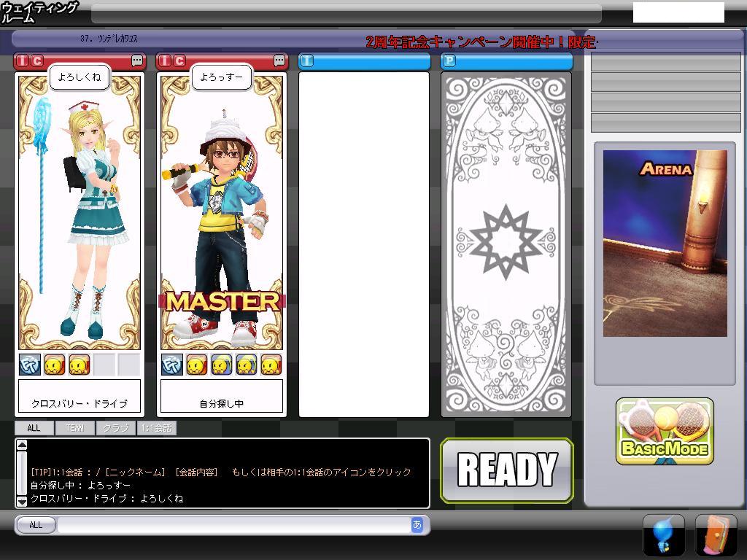Open chat bubble icon on MASTER player slot

[280, 61]
